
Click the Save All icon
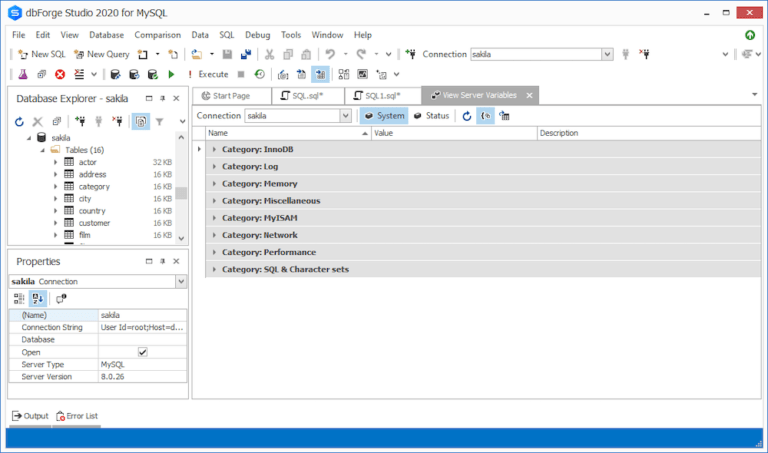(246, 54)
